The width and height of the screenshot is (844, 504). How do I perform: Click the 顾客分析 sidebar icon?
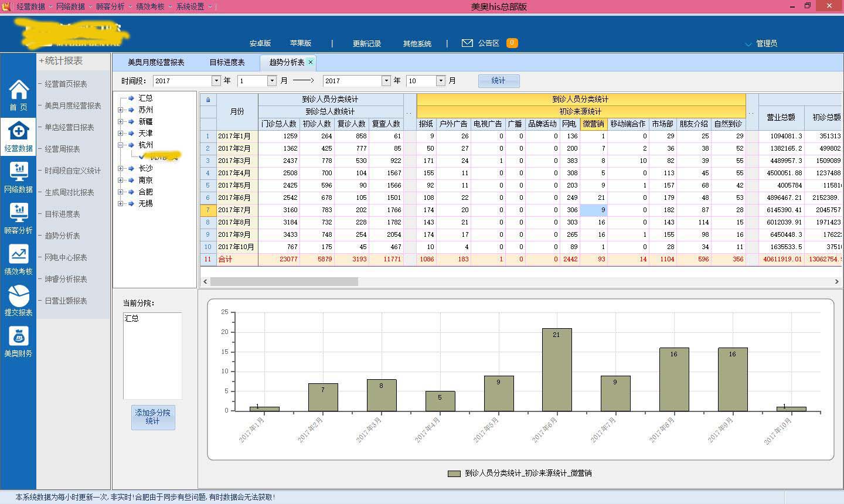[18, 213]
